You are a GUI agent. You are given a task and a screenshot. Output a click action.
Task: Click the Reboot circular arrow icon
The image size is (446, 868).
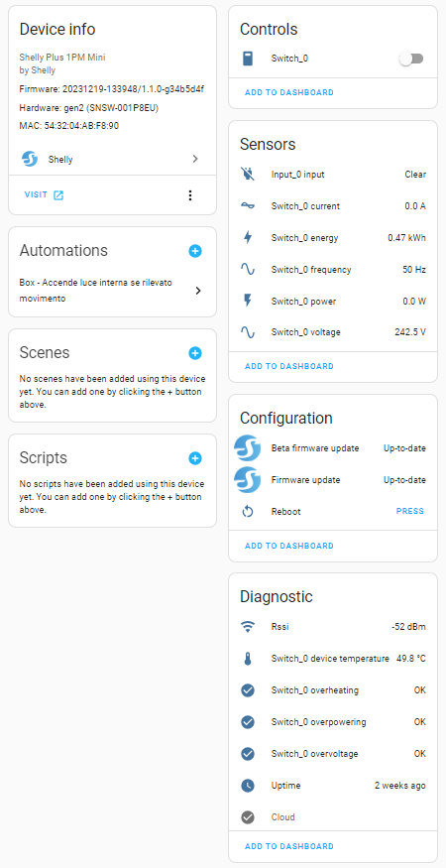[248, 512]
